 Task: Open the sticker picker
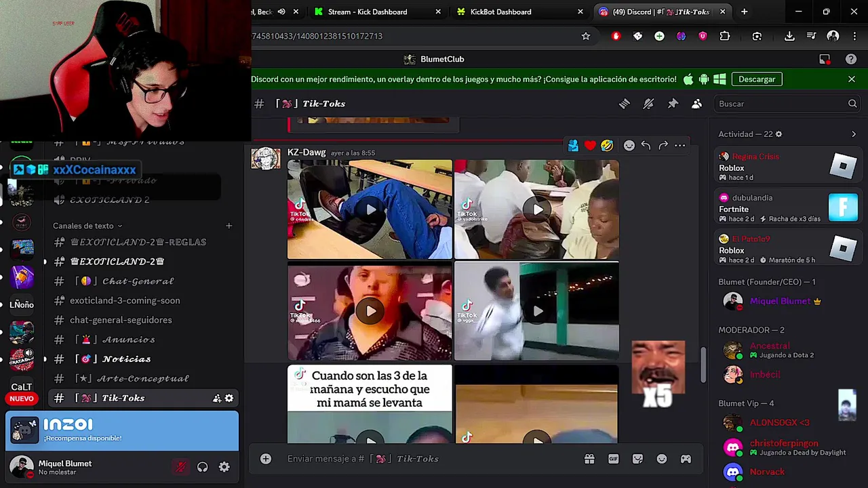[637, 459]
